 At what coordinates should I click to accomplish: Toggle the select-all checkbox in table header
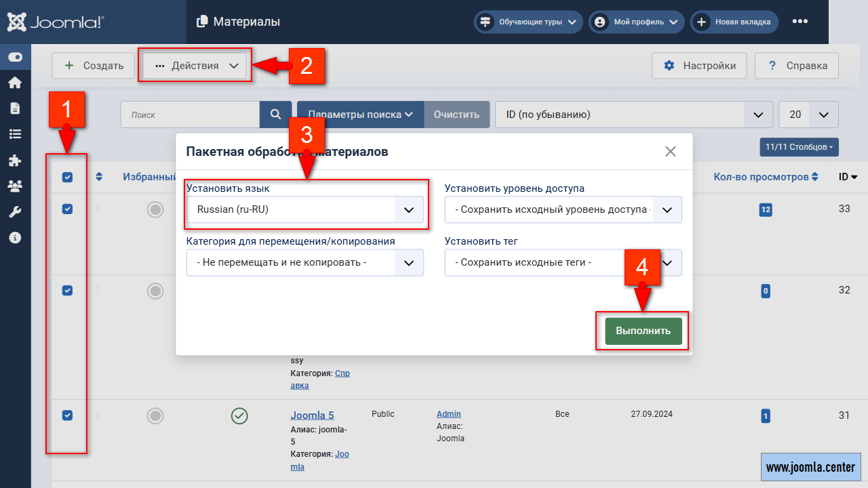click(67, 178)
